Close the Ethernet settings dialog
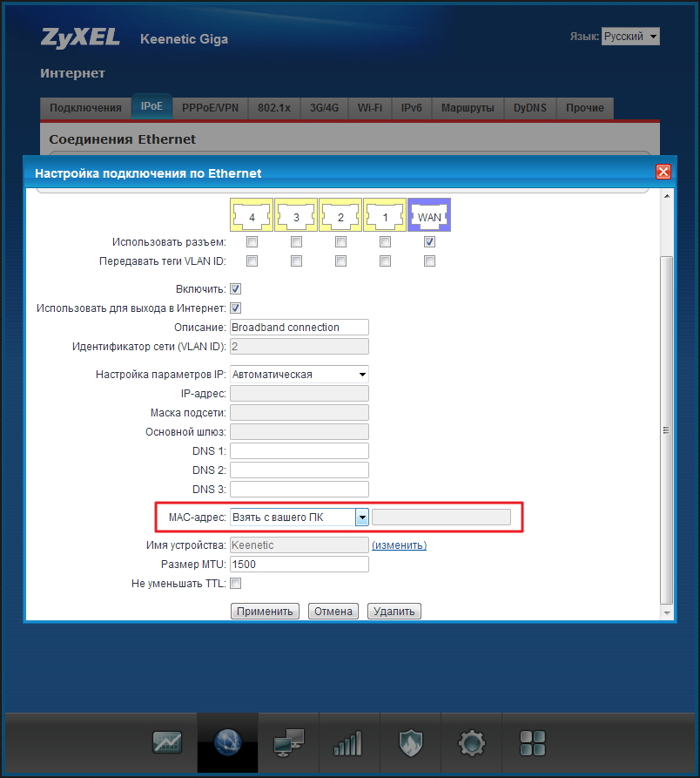The width and height of the screenshot is (700, 778). (663, 173)
